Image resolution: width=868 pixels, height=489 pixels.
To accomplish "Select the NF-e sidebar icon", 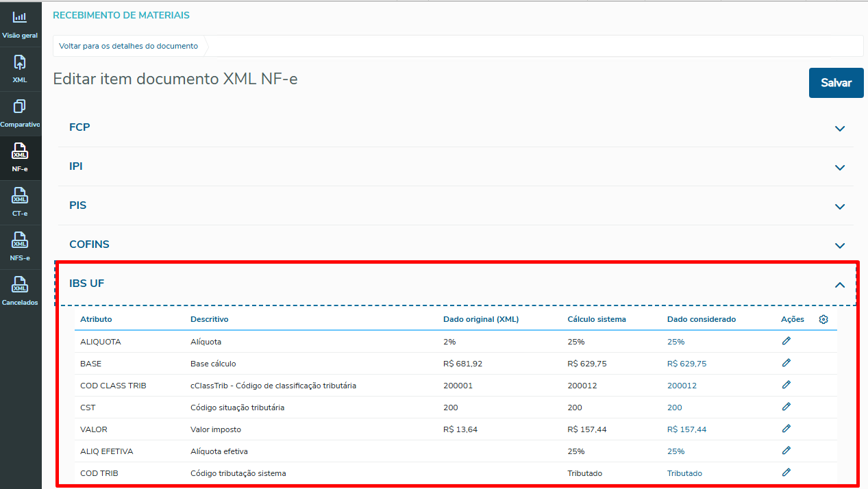I will click(20, 158).
